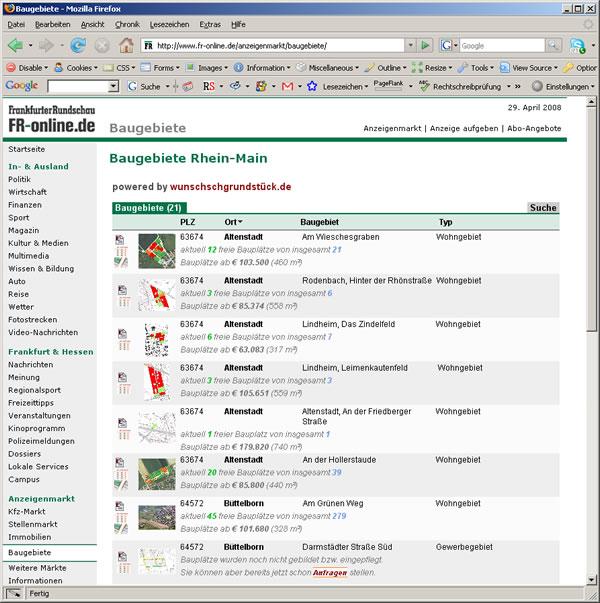Open the Home page icon
Screen dimensions: 600x603
126,45
